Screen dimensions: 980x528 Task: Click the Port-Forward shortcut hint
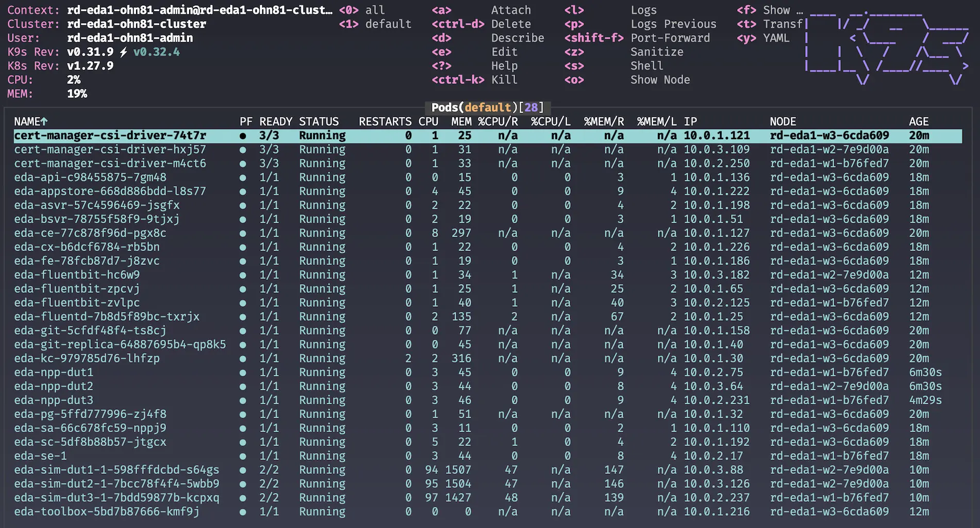pos(670,38)
